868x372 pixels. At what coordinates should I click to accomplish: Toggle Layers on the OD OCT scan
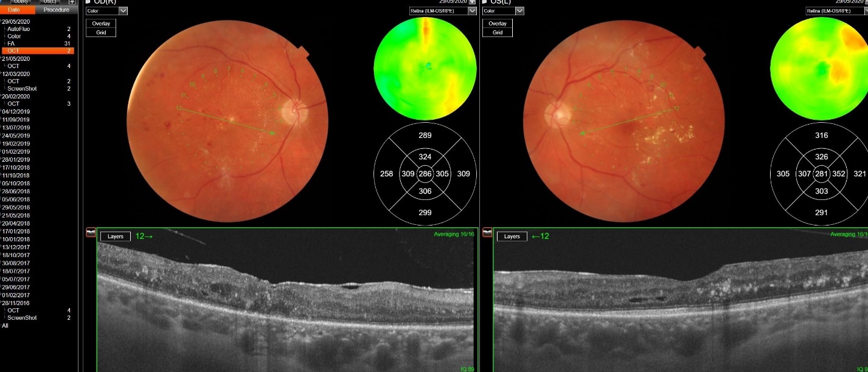(x=116, y=236)
